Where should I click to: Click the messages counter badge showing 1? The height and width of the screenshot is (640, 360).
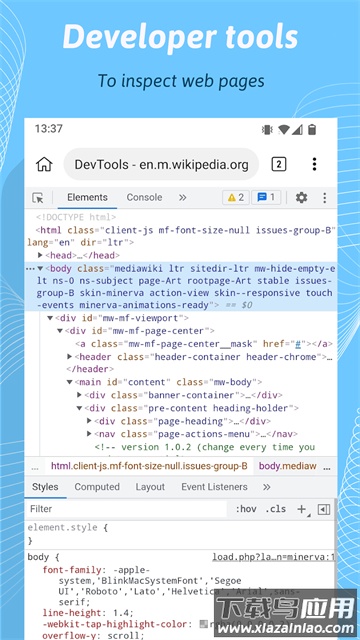[x=266, y=198]
